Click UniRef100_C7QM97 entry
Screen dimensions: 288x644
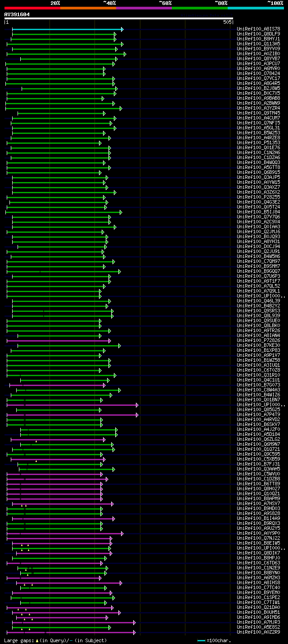[258, 262]
